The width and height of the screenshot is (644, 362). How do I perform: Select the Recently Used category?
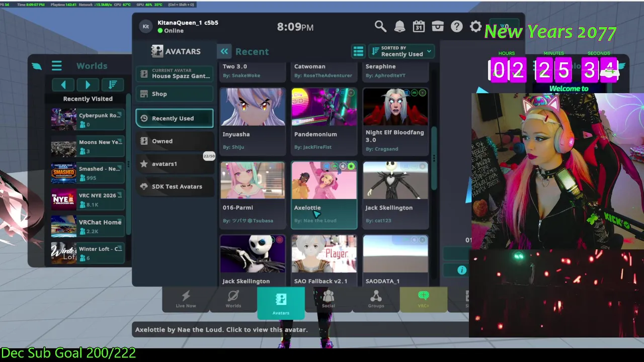click(175, 118)
